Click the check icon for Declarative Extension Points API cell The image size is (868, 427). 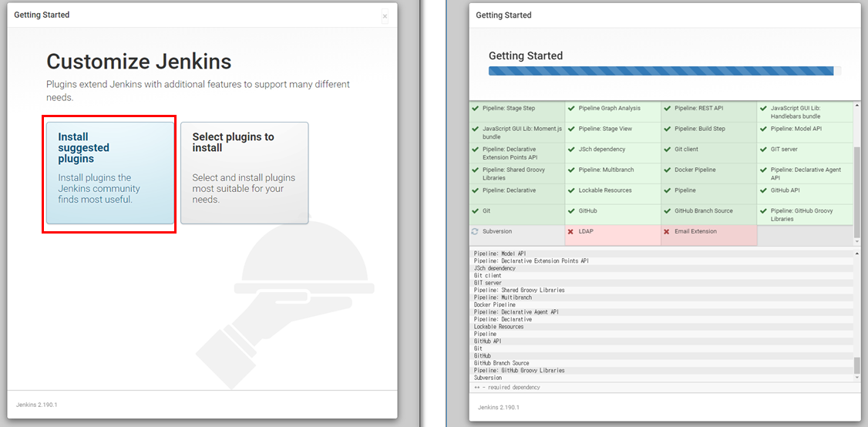pos(475,150)
